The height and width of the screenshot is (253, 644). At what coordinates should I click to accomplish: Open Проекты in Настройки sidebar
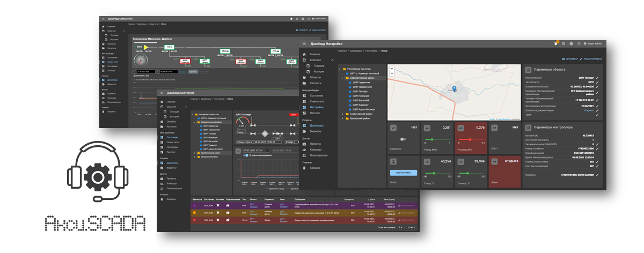pyautogui.click(x=315, y=143)
